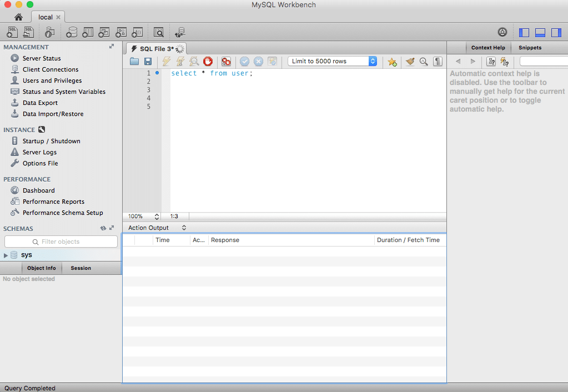Create a new table toolbar icon
The image size is (568, 392).
coord(88,32)
